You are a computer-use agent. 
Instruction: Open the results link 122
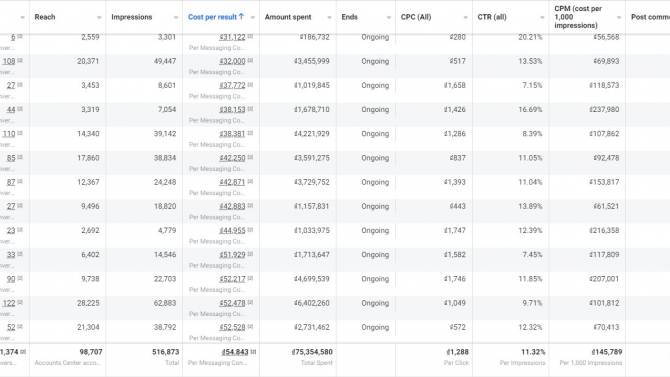coord(9,303)
